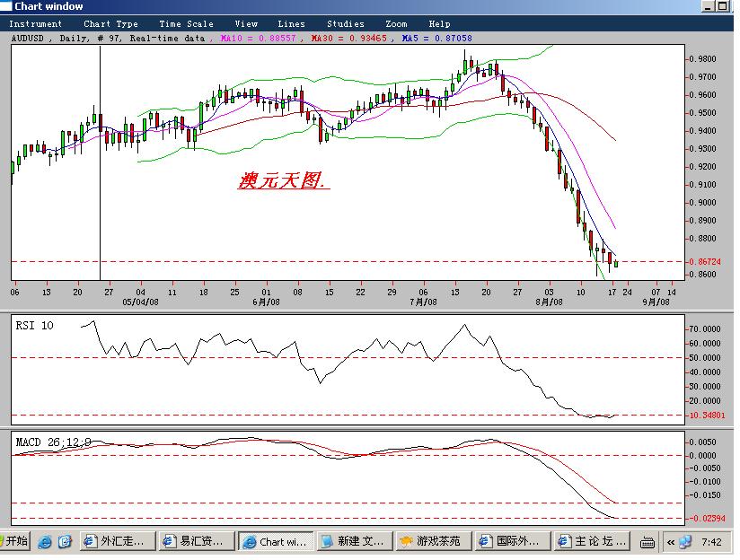Screen dimensions: 740x560
Task: Open the View menu
Action: tap(246, 23)
